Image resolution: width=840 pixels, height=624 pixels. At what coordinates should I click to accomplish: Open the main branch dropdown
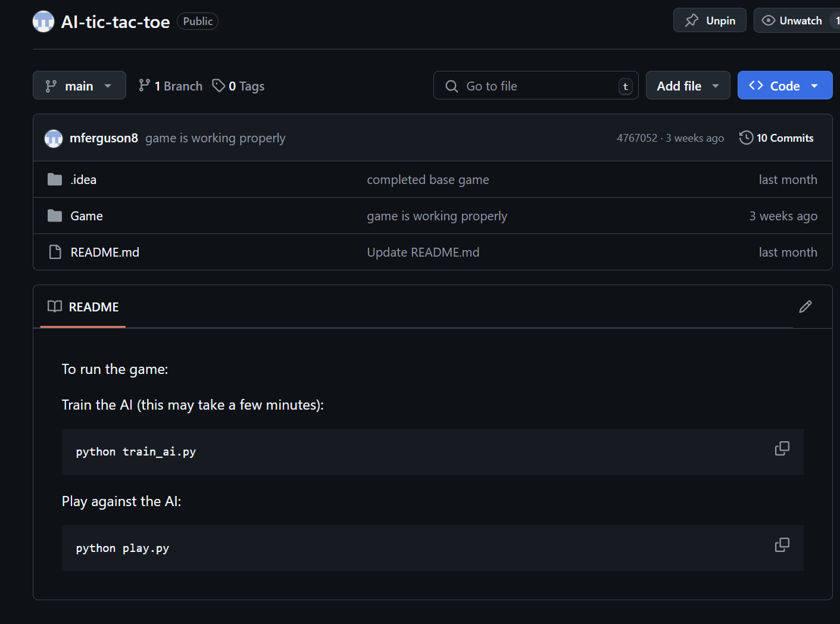pos(79,86)
